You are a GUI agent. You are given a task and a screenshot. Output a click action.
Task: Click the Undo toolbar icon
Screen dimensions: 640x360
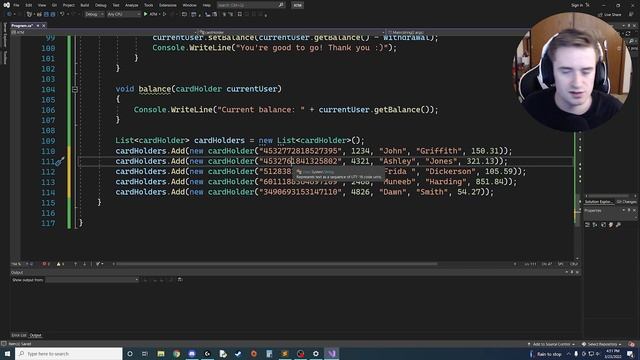tap(62, 14)
